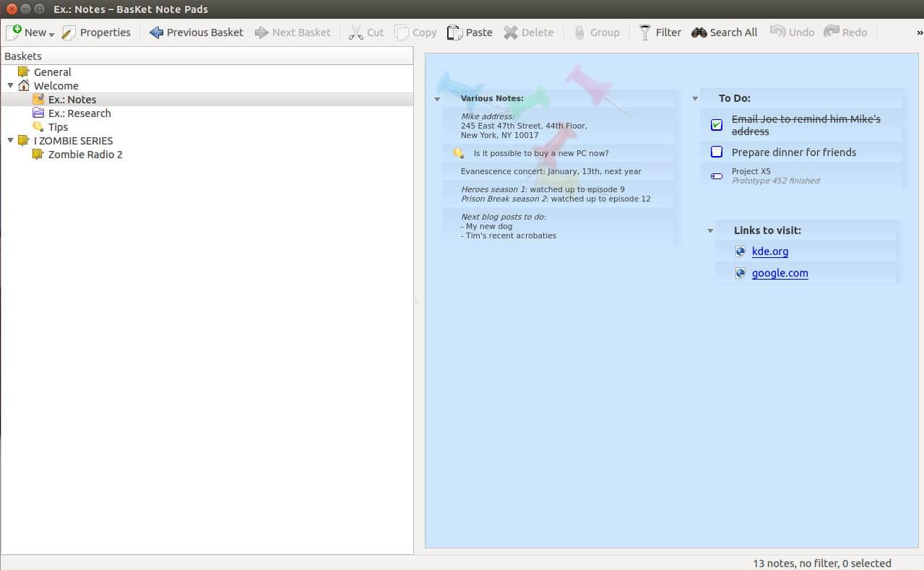Collapse the I ZOMBIE SERIES basket
924x570 pixels.
pos(11,140)
